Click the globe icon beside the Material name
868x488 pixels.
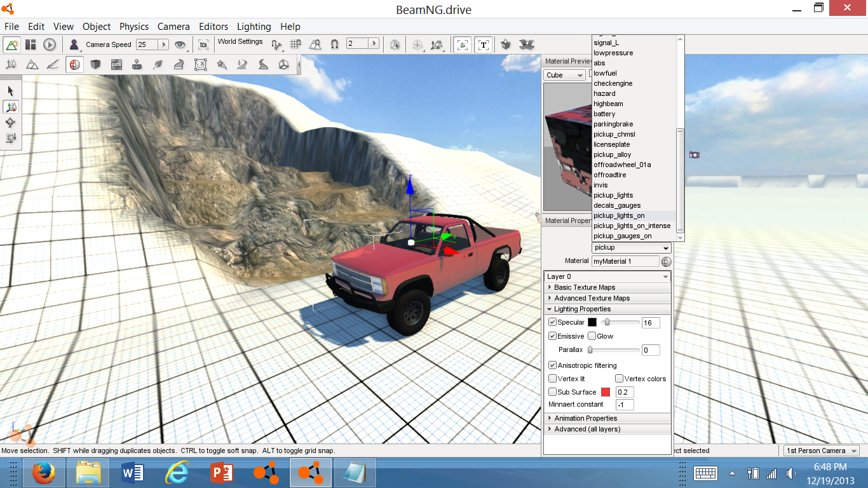[x=666, y=261]
